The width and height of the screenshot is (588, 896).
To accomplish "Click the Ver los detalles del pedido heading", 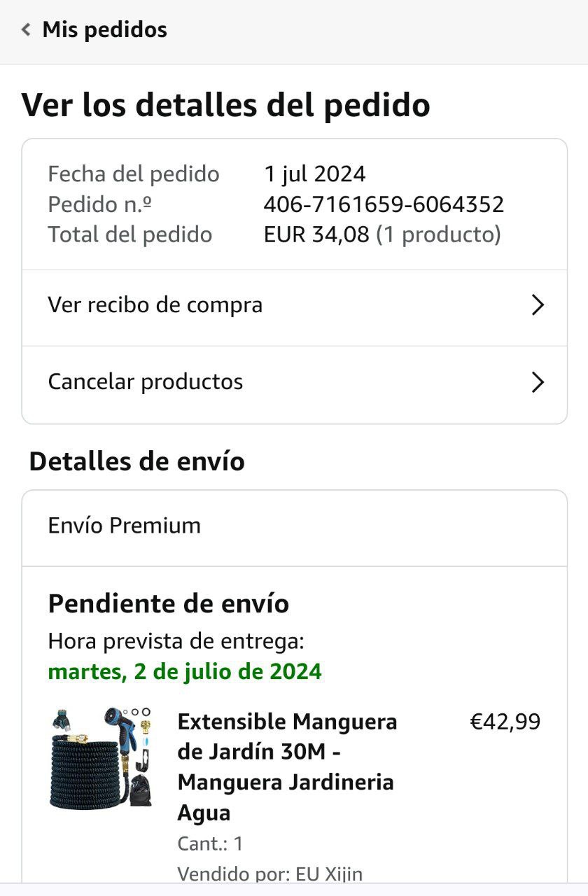I will point(225,105).
